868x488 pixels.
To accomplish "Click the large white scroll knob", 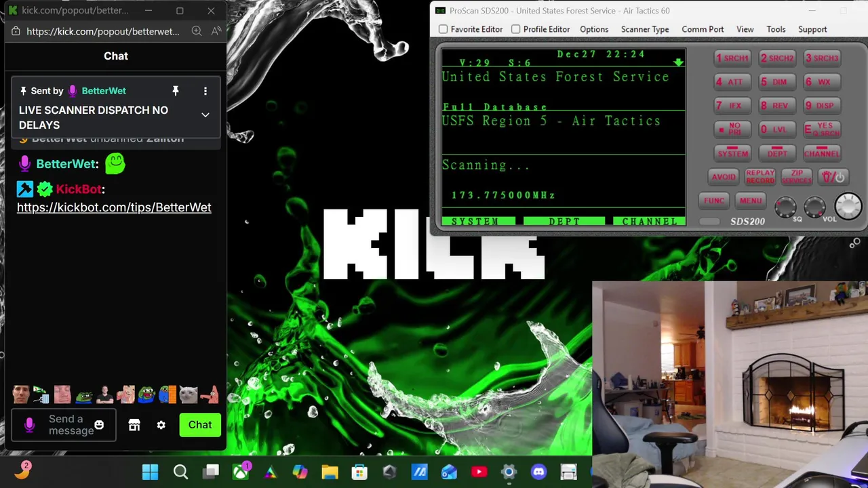I will coord(848,206).
